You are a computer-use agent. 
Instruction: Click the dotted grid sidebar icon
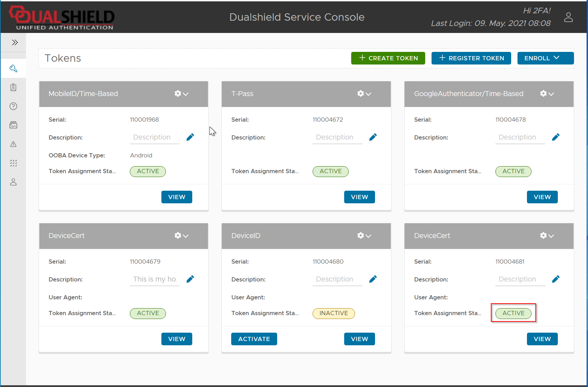13,163
